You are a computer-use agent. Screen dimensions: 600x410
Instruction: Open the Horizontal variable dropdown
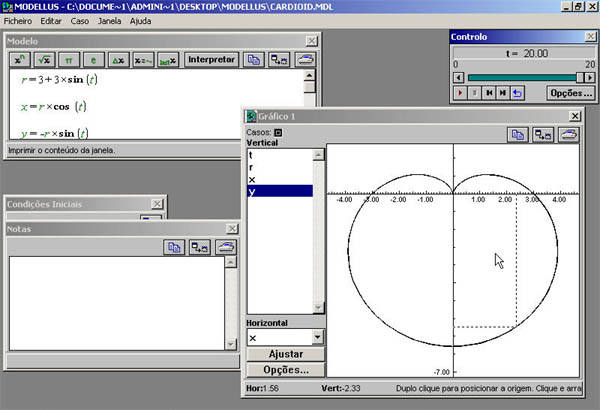[317, 337]
